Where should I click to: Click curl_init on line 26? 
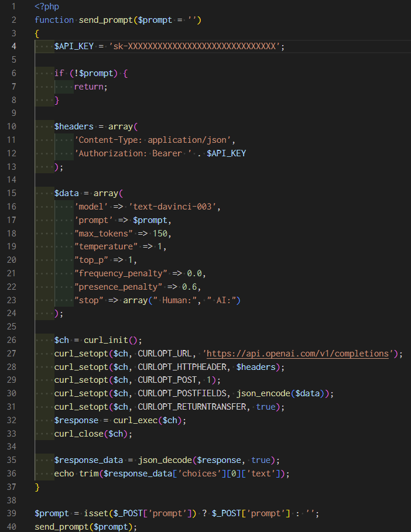click(105, 340)
